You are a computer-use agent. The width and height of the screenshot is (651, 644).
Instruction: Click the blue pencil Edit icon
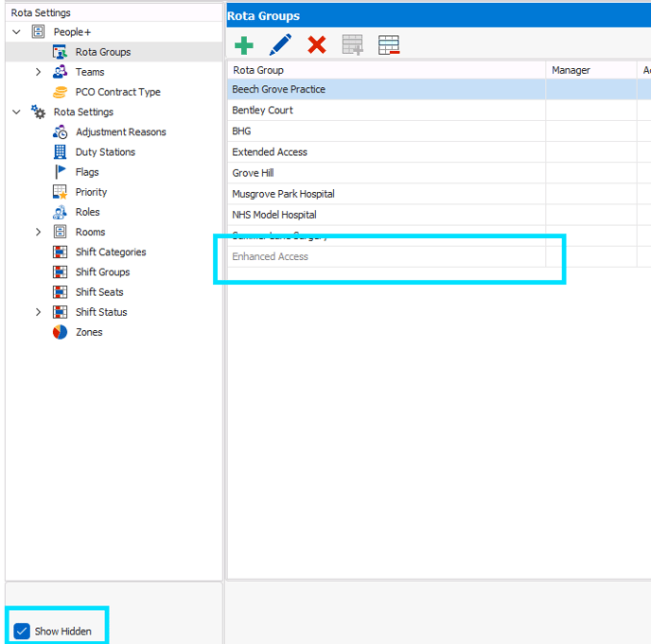tap(280, 44)
